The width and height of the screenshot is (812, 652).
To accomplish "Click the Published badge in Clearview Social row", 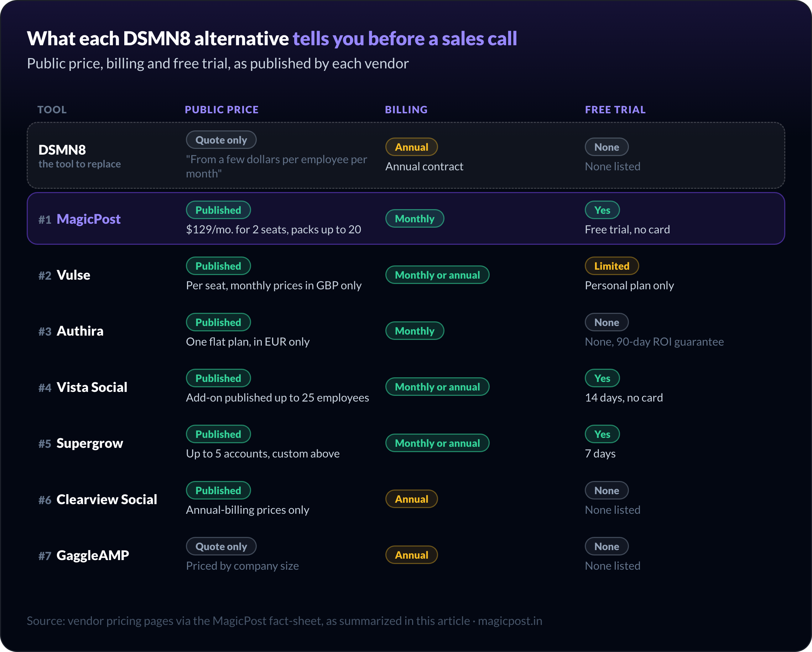I will [x=218, y=490].
